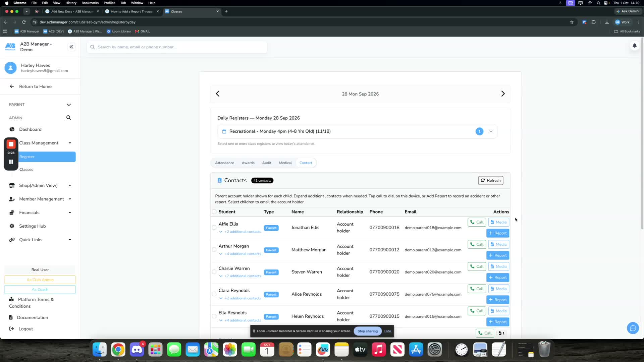The image size is (644, 362).
Task: Expand Arthur Morgan +4 additional contacts
Action: click(240, 254)
